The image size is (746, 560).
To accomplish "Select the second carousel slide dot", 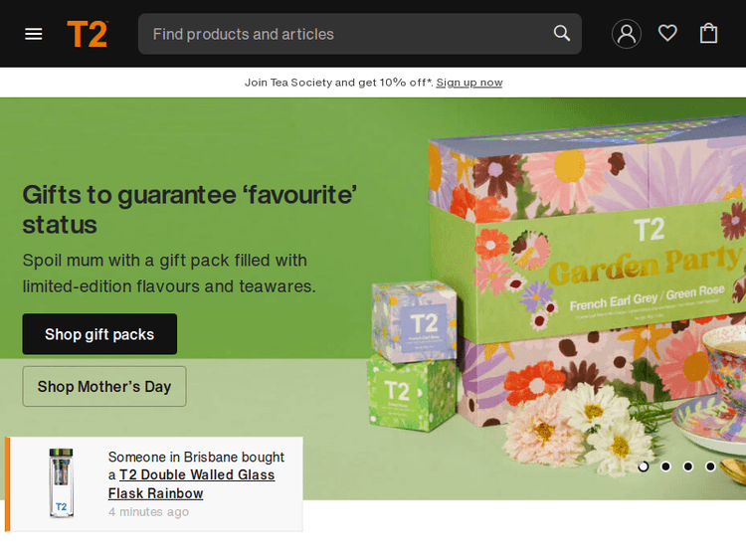I will (665, 467).
